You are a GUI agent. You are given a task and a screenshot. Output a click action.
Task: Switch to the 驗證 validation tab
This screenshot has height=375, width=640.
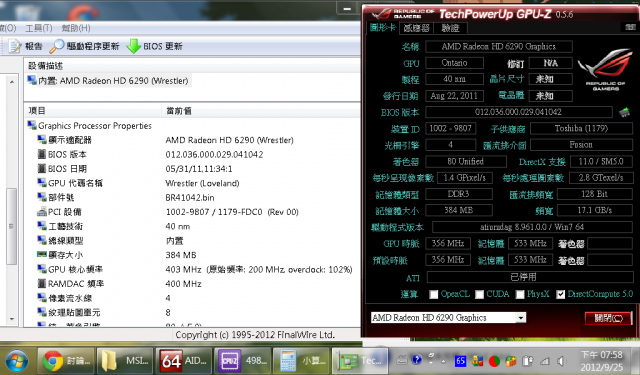pyautogui.click(x=450, y=28)
